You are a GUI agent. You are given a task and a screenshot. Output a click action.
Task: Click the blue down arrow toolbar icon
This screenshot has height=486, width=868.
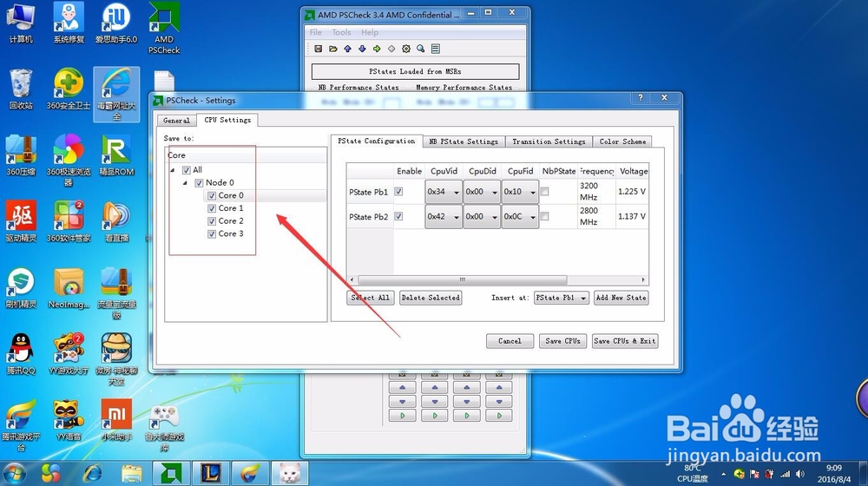coord(362,49)
